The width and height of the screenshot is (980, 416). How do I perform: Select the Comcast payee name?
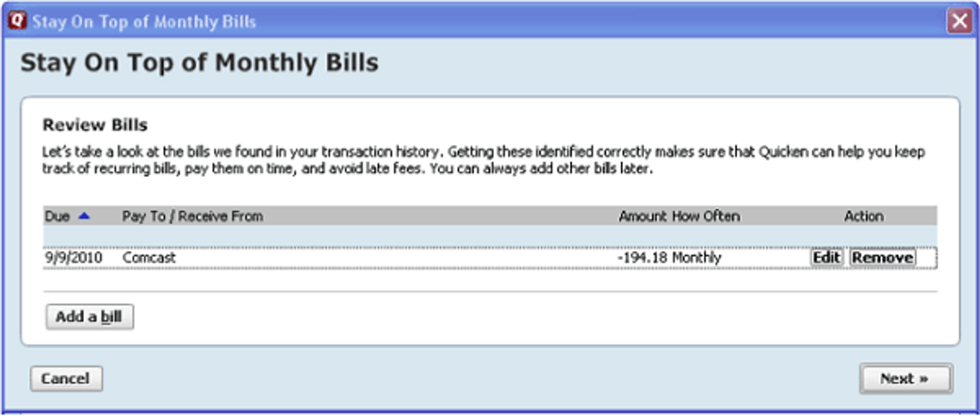point(148,257)
